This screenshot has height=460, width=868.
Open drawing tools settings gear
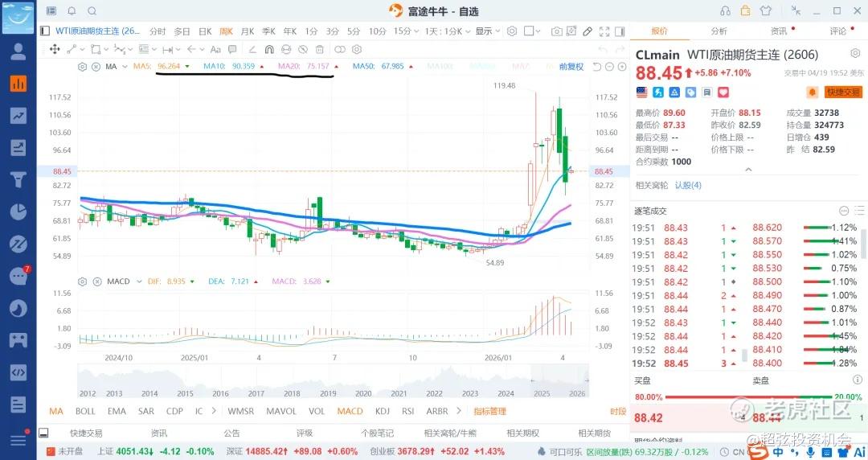point(357,49)
